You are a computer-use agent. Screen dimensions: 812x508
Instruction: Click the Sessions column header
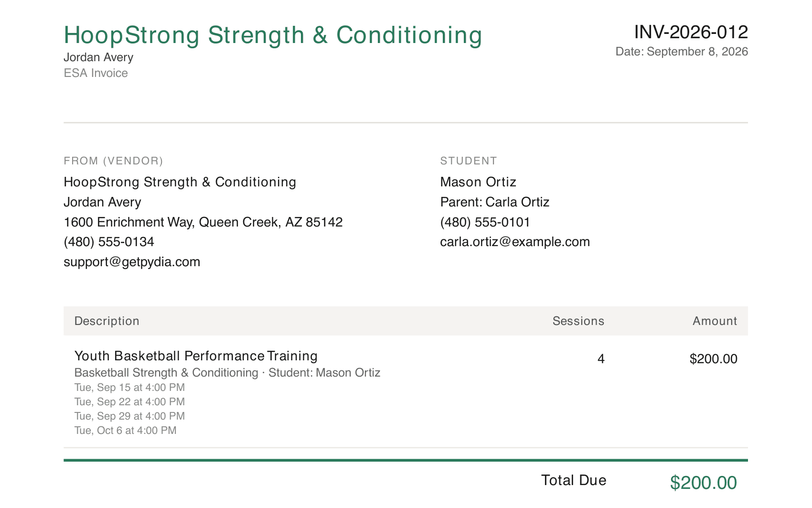tap(578, 321)
